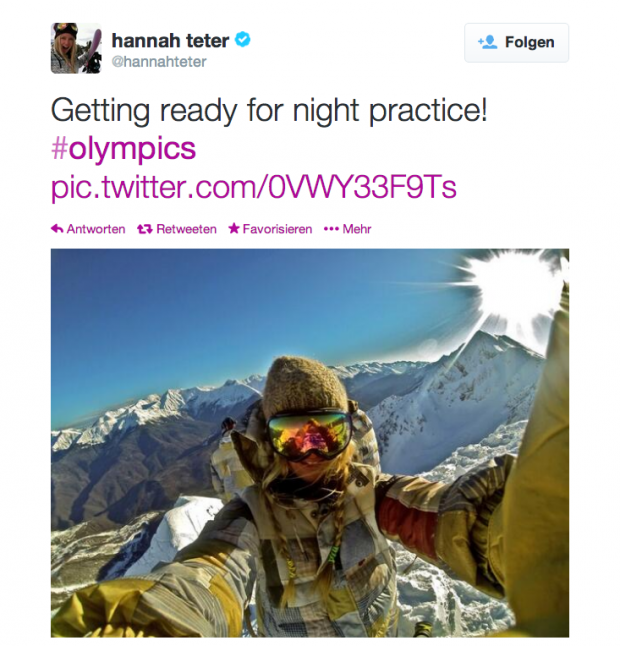Viewport: 620px width, 646px height.
Task: Click the add-person icon in Folgen button
Action: (x=487, y=42)
